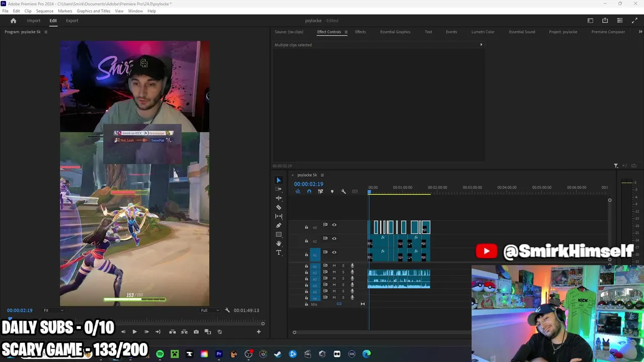Open the Full playback resolution dropdown
This screenshot has height=362, width=644.
pos(210,310)
